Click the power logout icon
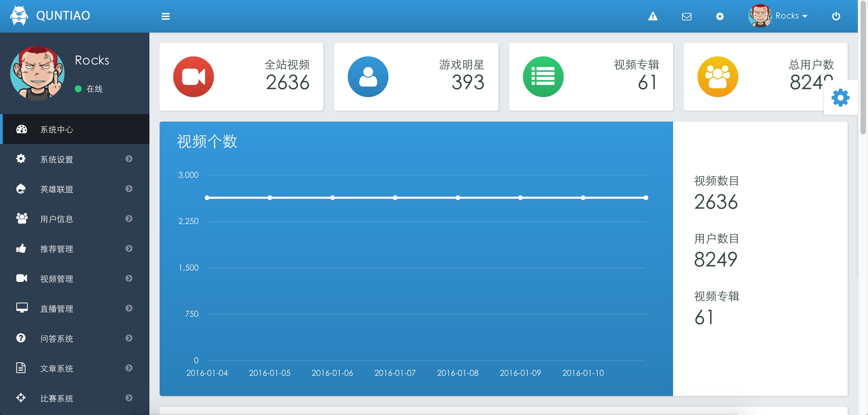Viewport: 868px width, 415px height. 836,16
